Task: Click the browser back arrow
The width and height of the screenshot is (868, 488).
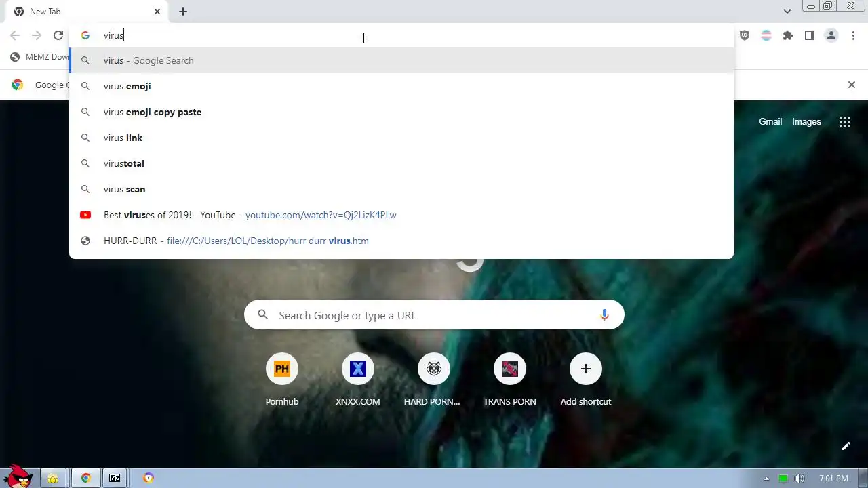Action: pyautogui.click(x=15, y=35)
